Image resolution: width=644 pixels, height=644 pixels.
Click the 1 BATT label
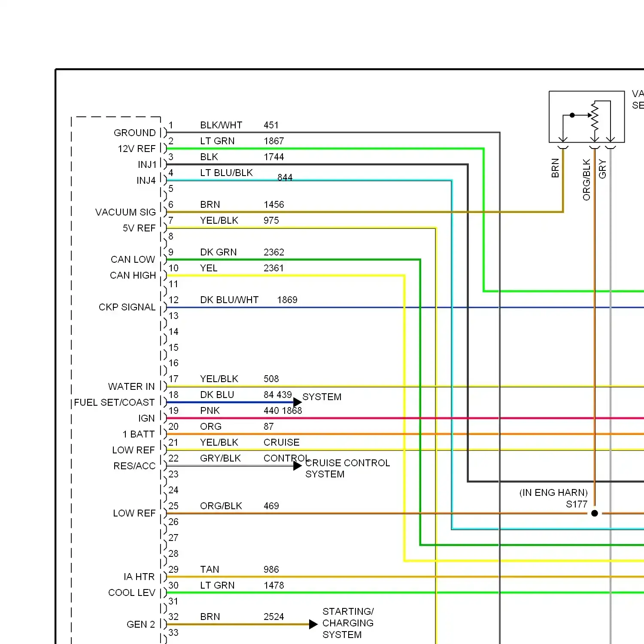(x=138, y=434)
